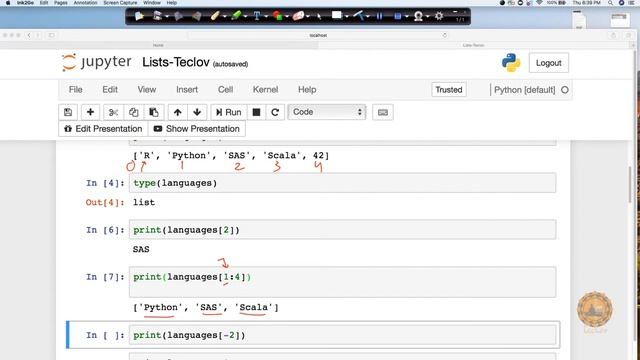Click the Edit Presentation button
This screenshot has width=640, height=360.
coord(103,129)
